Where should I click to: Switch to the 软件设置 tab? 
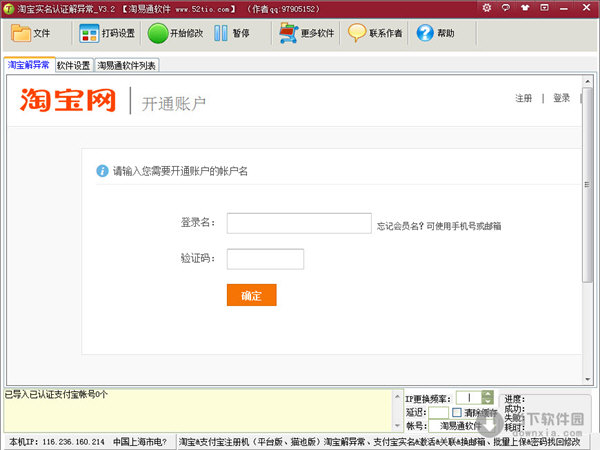click(x=73, y=65)
